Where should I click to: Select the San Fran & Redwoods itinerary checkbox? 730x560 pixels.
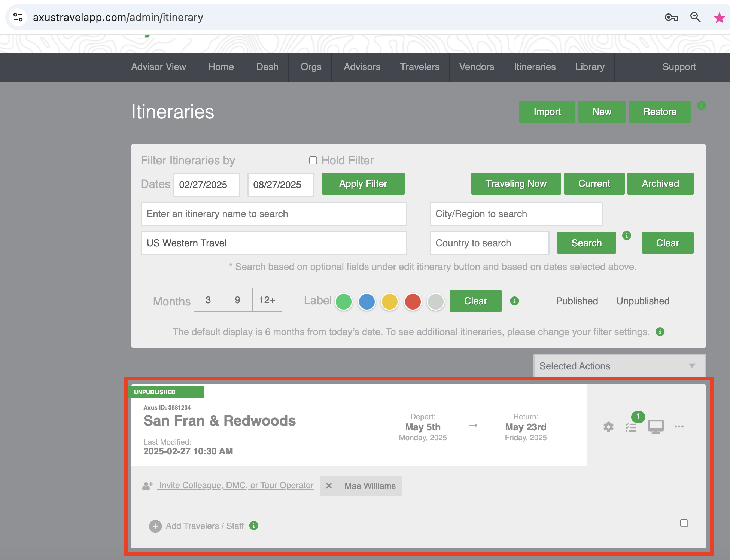tap(684, 523)
